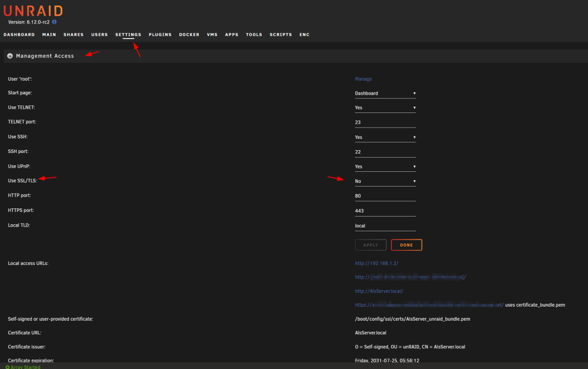This screenshot has width=588, height=369.
Task: Click the Array Started status icon
Action: pos(8,367)
